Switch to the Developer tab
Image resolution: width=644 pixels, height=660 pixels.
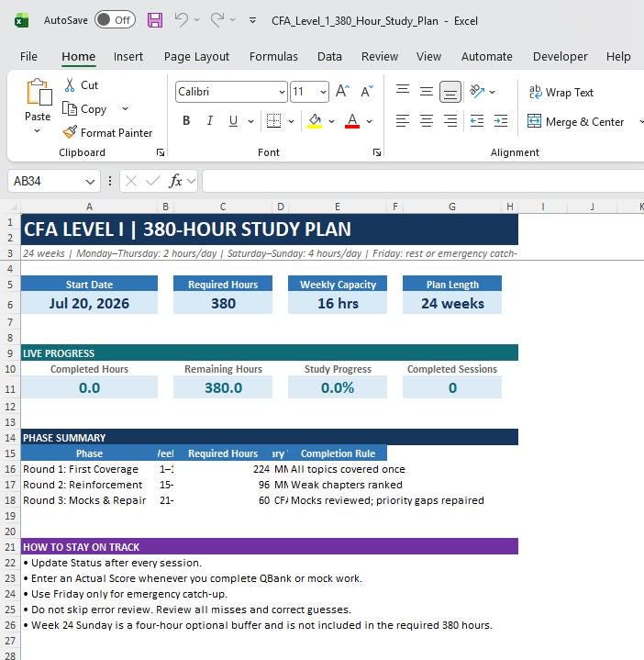pyautogui.click(x=560, y=56)
